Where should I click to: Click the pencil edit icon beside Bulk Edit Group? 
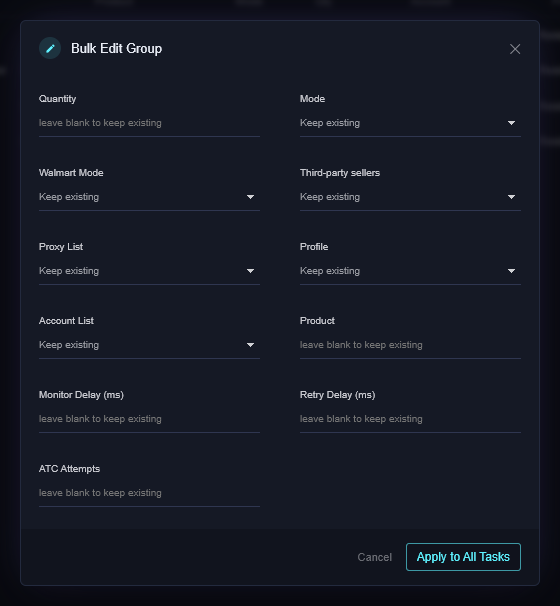point(50,48)
